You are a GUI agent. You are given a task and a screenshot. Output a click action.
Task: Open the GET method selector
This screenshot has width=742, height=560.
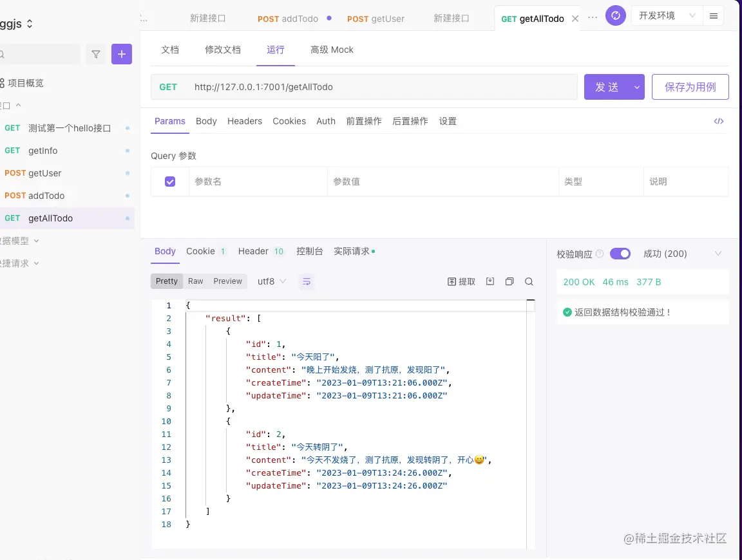tap(168, 87)
